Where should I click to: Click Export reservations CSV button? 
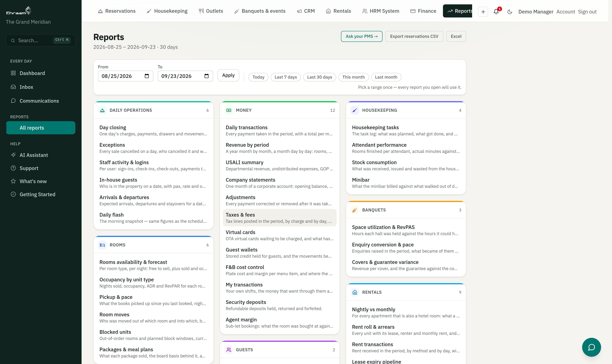(414, 36)
